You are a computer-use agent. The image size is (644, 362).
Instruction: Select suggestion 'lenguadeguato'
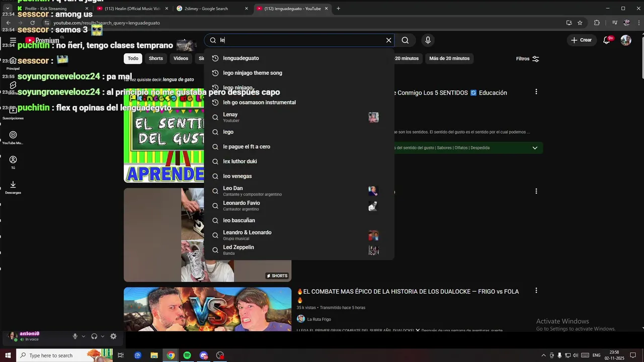click(x=299, y=58)
